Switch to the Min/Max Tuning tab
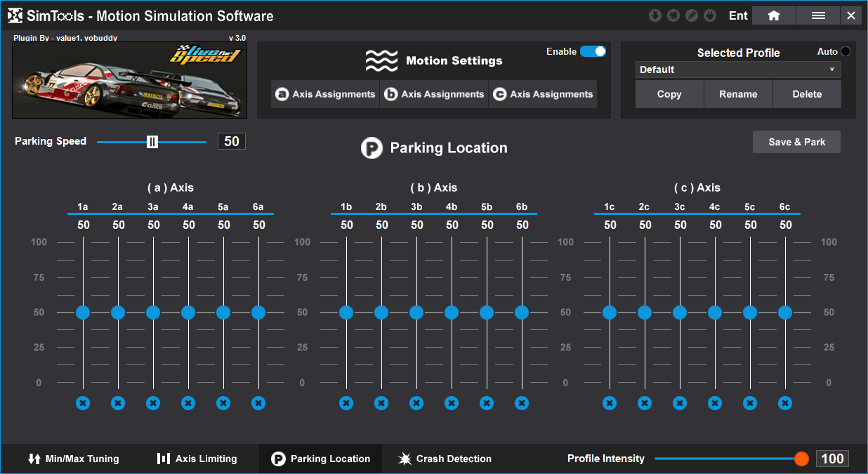This screenshot has height=474, width=868. tap(73, 459)
